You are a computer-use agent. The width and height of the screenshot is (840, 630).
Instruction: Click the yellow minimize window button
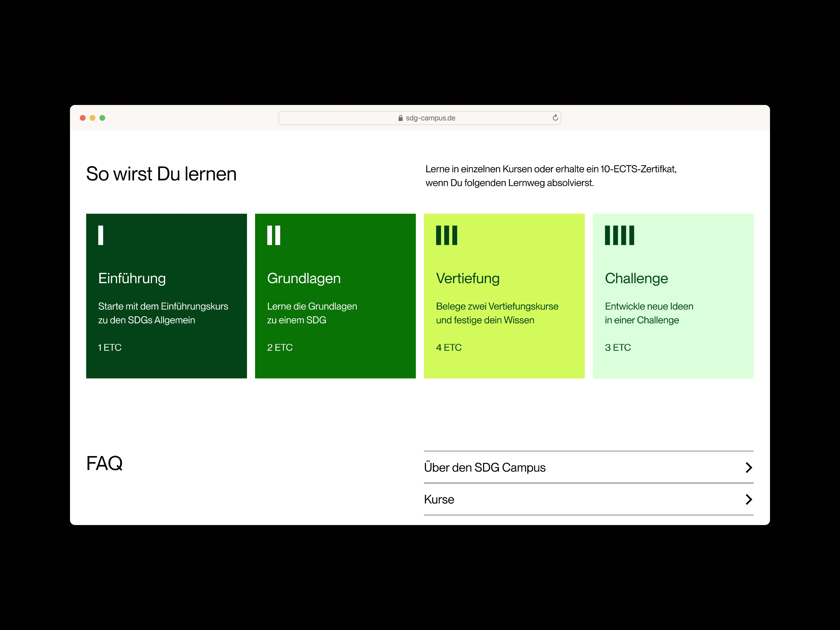point(92,118)
